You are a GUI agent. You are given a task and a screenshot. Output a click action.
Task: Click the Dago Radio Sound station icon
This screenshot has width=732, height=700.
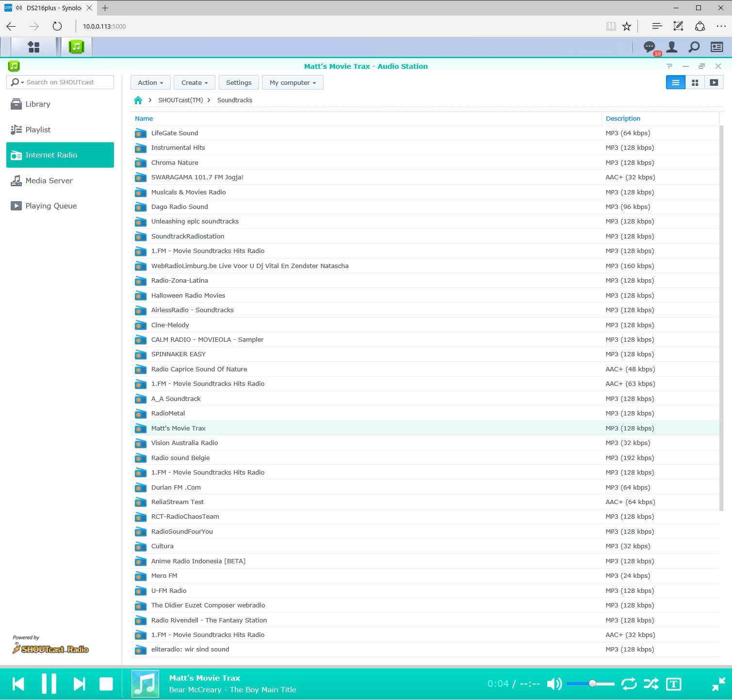click(x=141, y=207)
